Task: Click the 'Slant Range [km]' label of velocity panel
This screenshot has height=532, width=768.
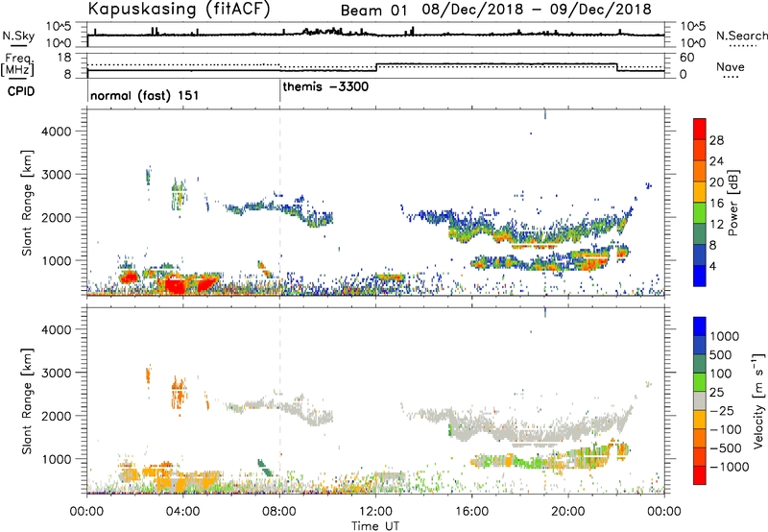Action: coord(27,401)
